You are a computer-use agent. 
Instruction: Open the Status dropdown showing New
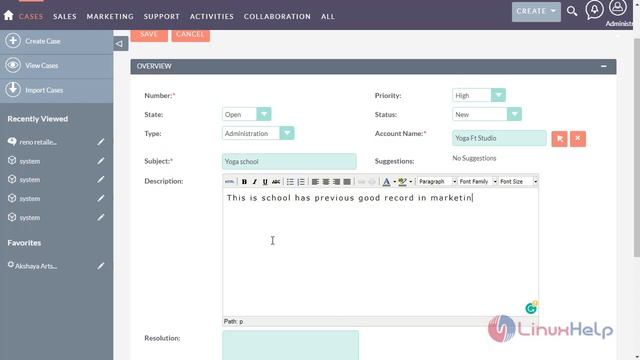pyautogui.click(x=487, y=114)
